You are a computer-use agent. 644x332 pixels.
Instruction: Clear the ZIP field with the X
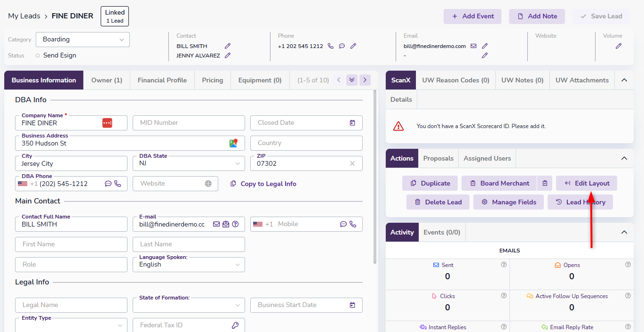352,163
